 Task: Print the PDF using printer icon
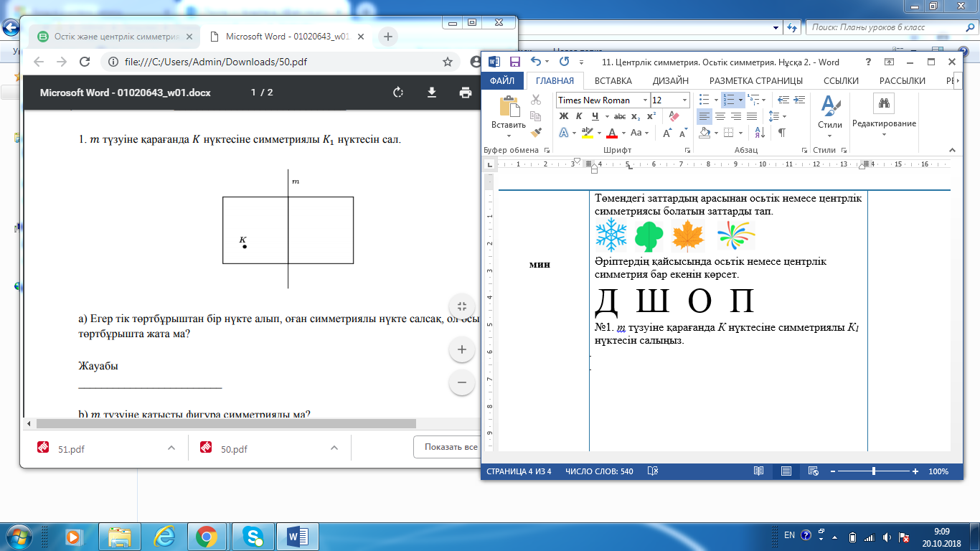[466, 93]
